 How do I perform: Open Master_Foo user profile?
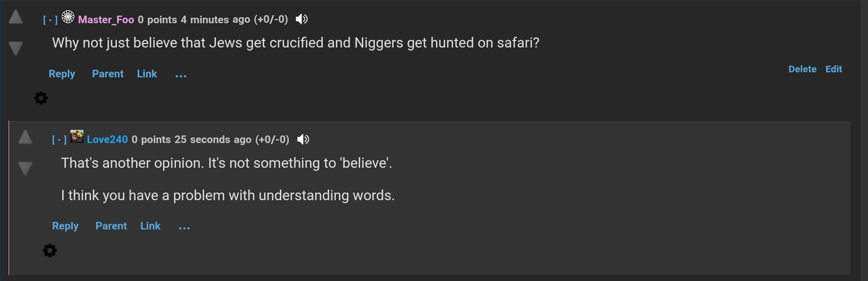pos(106,20)
